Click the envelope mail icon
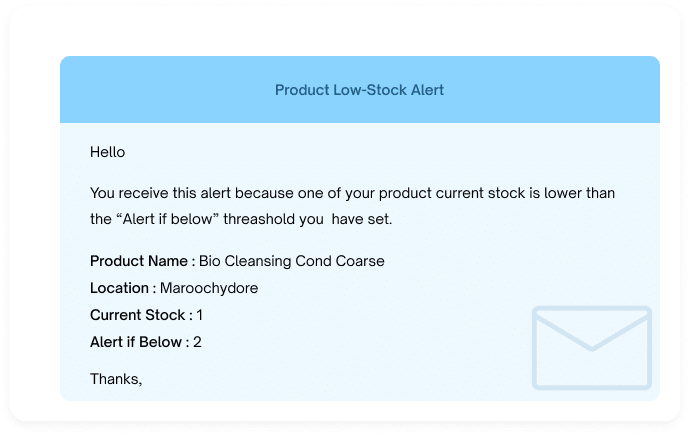This screenshot has height=435, width=690. (591, 348)
